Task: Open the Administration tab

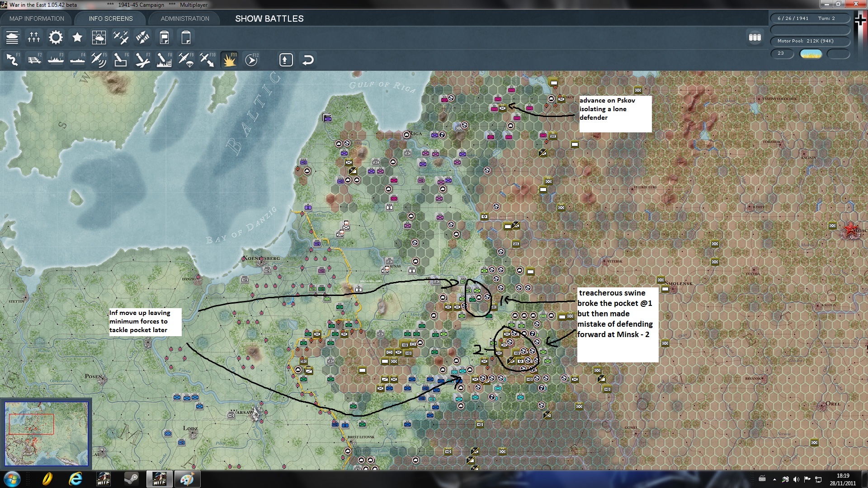Action: click(185, 19)
